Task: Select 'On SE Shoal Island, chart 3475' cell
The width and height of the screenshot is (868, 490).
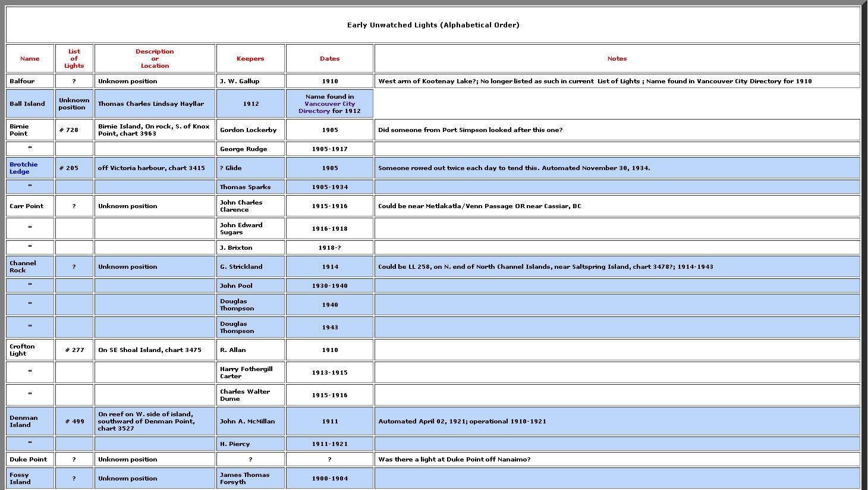Action: coord(155,350)
